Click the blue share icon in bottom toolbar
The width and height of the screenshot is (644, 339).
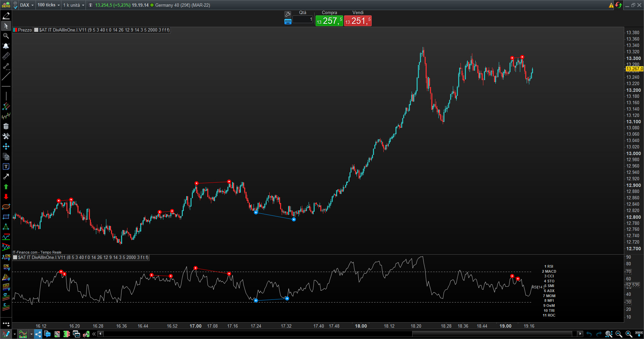tap(38, 334)
